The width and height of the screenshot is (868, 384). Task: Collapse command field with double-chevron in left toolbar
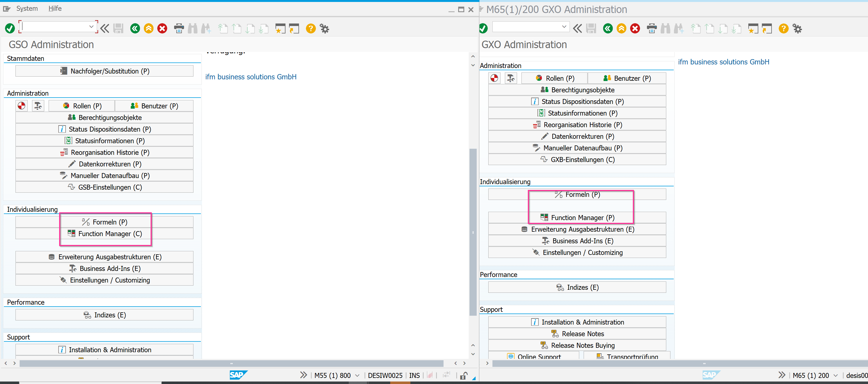(105, 28)
